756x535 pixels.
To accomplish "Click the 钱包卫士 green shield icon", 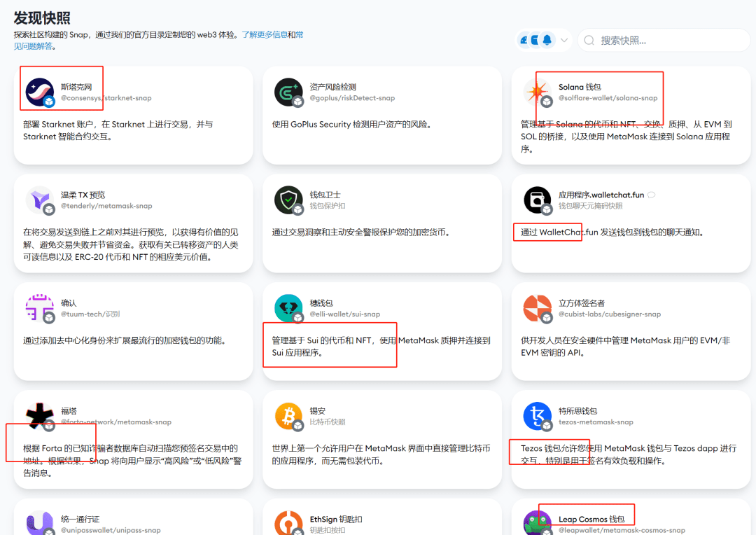I will click(289, 200).
